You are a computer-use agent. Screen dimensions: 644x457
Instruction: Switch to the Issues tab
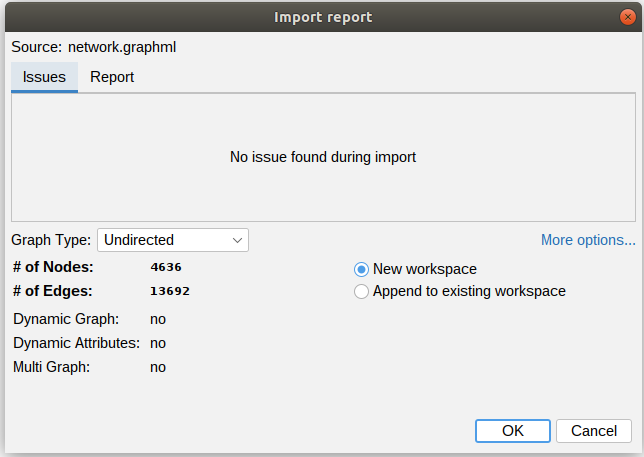tap(44, 77)
